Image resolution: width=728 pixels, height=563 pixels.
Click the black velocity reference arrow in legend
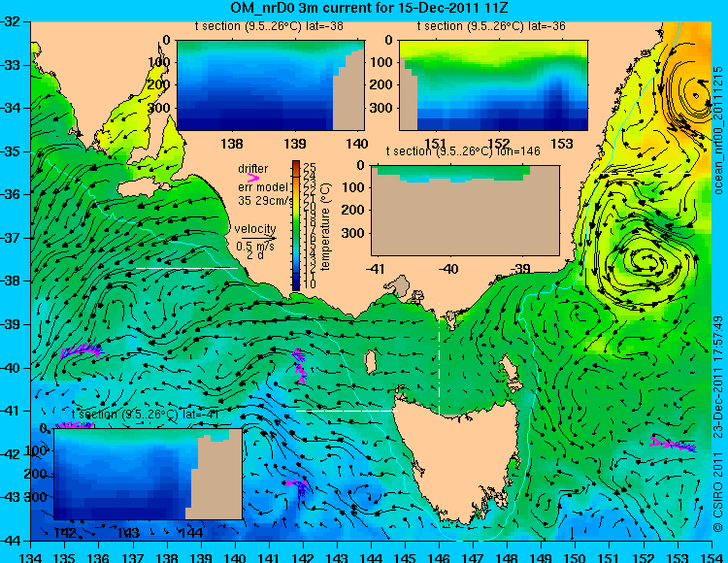(258, 239)
